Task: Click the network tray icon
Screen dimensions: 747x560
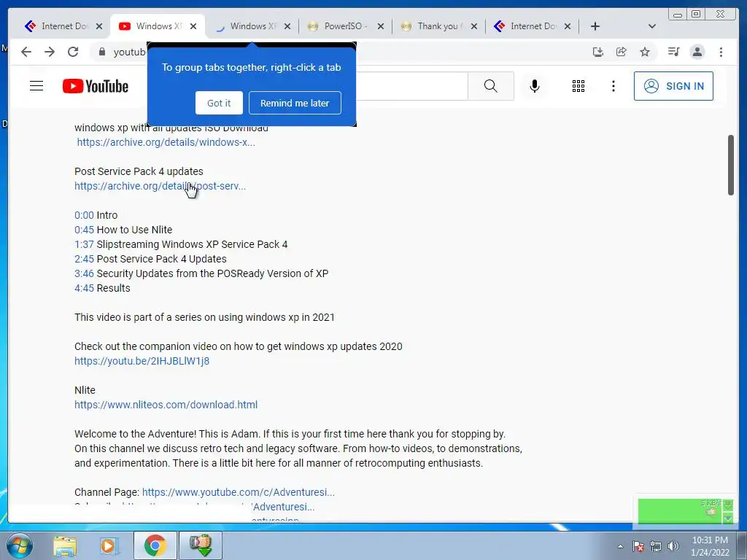Action: point(656,546)
